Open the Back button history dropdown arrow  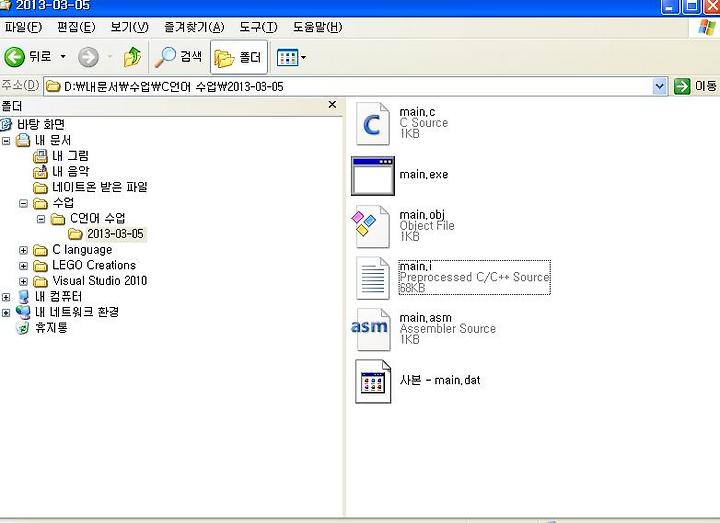coord(63,57)
